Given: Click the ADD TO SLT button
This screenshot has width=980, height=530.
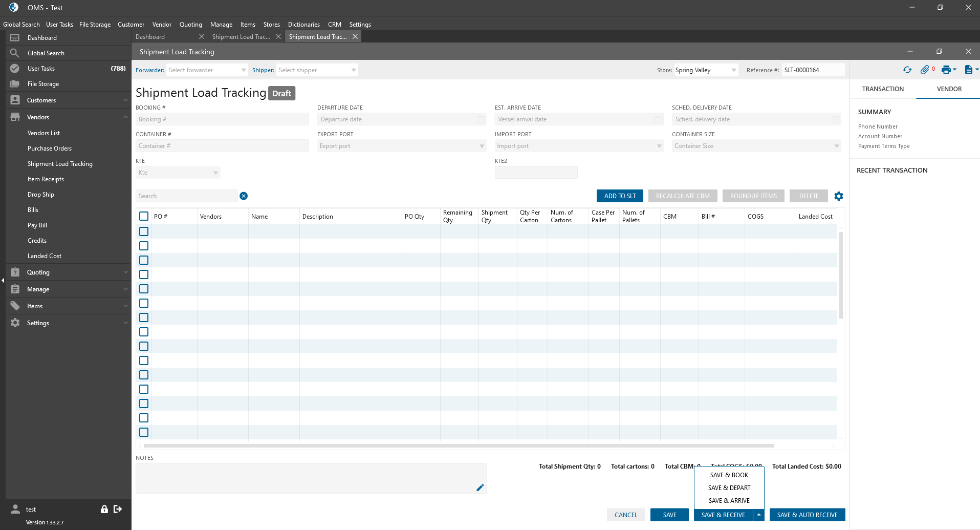Looking at the screenshot, I should pyautogui.click(x=620, y=196).
